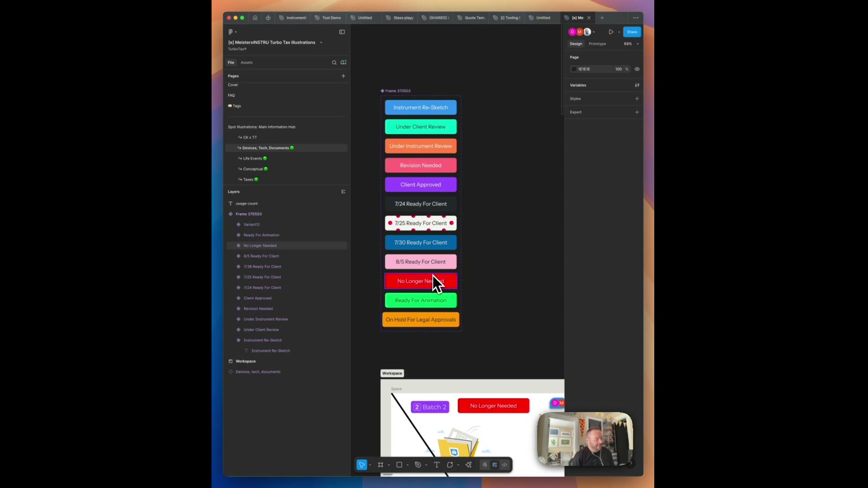
Task: Search the file with magnifier icon
Action: click(334, 62)
